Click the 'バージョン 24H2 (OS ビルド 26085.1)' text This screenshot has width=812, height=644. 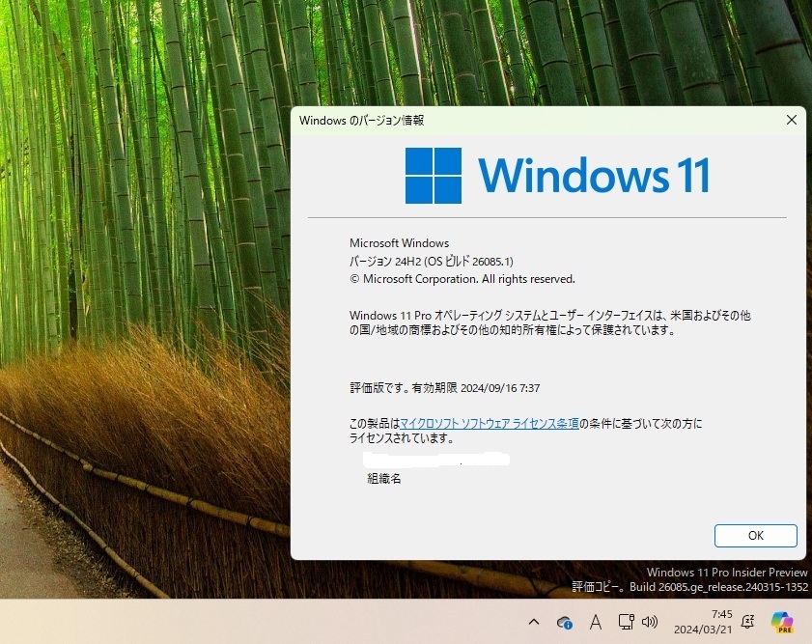[432, 261]
